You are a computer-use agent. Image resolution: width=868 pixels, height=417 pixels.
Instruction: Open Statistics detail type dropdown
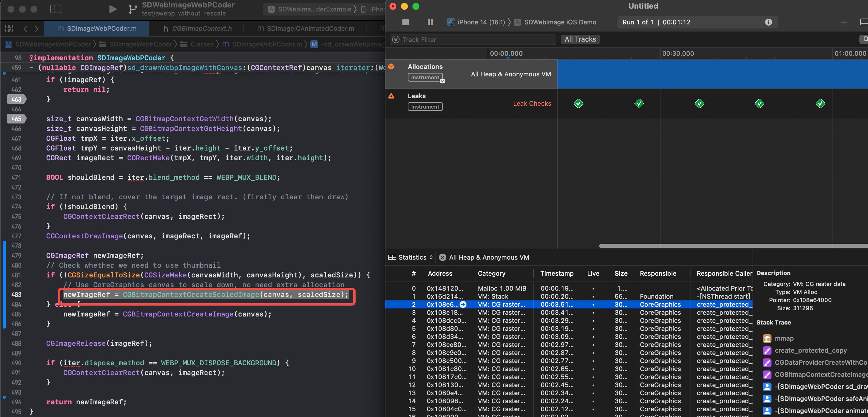click(x=410, y=257)
